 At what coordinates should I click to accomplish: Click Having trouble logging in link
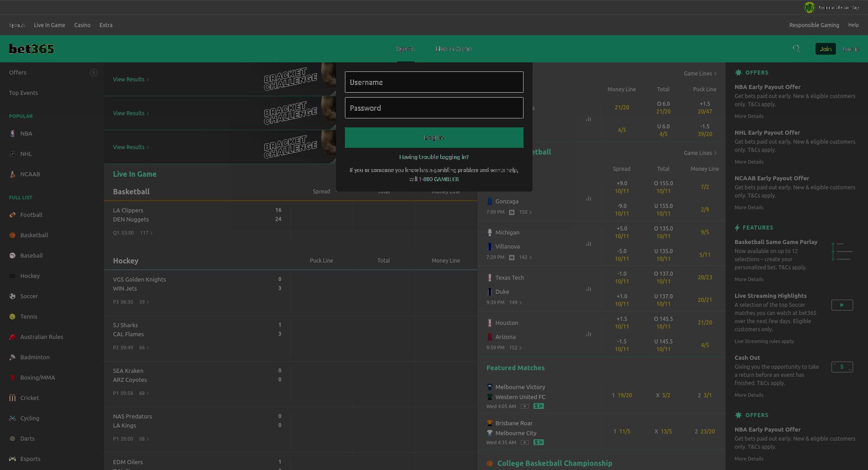click(x=434, y=157)
